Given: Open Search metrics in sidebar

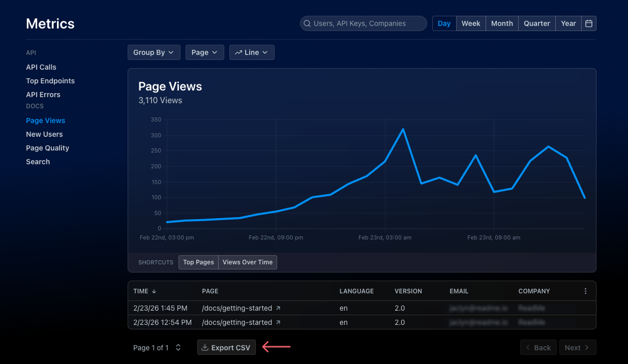Looking at the screenshot, I should click(38, 162).
